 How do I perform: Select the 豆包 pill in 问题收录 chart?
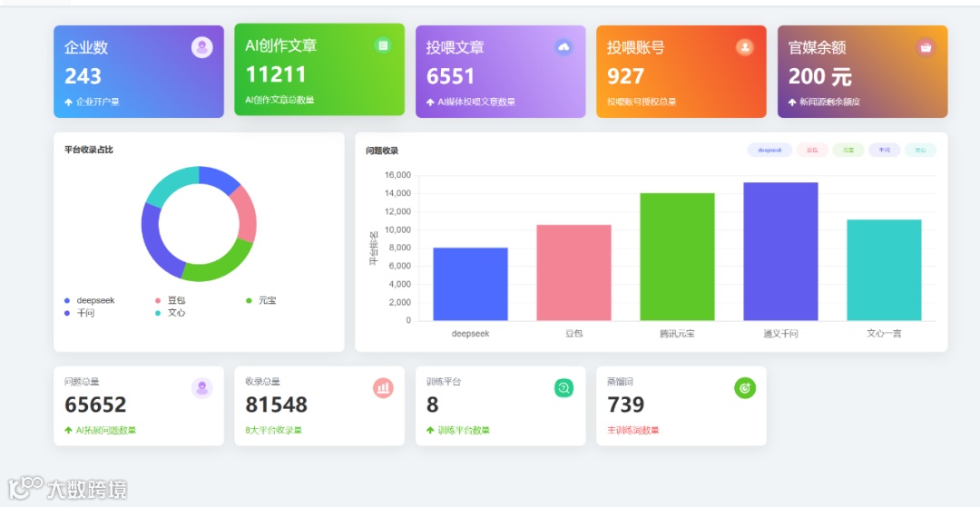pyautogui.click(x=812, y=150)
